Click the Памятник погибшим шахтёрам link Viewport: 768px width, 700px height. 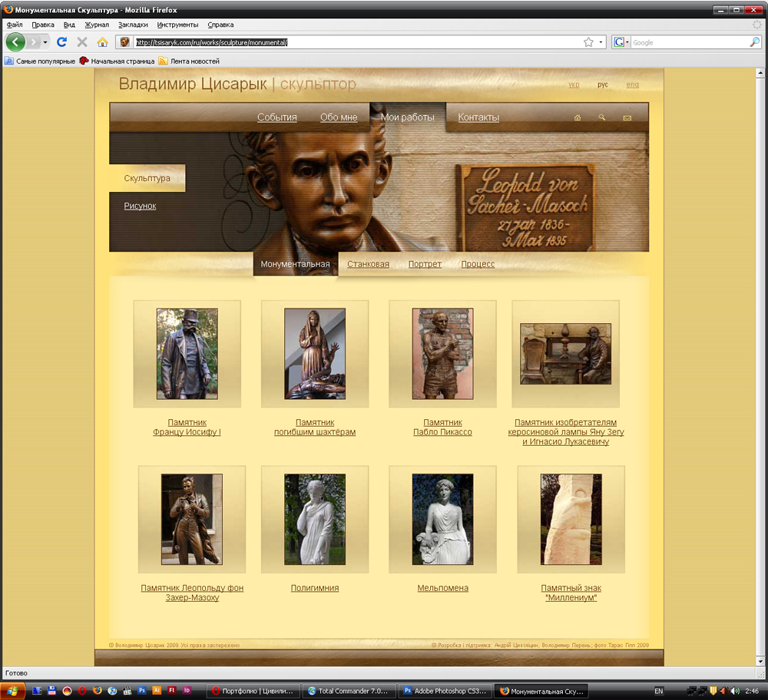[315, 428]
